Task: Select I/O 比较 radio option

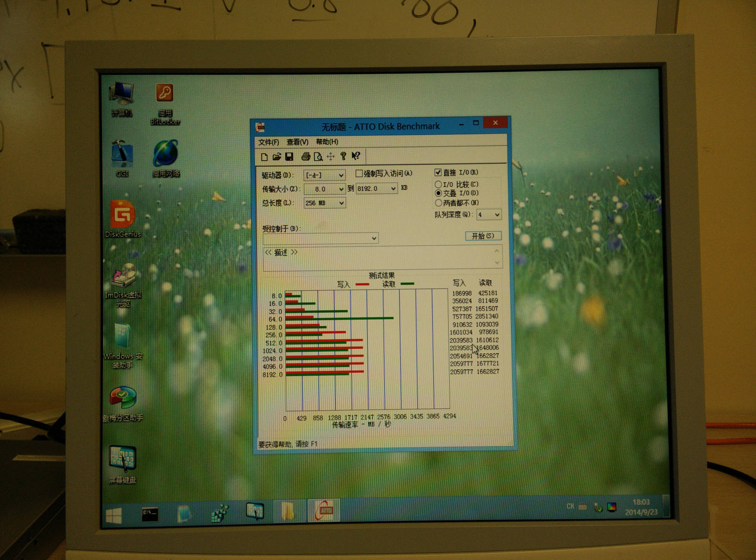Action: pyautogui.click(x=438, y=184)
